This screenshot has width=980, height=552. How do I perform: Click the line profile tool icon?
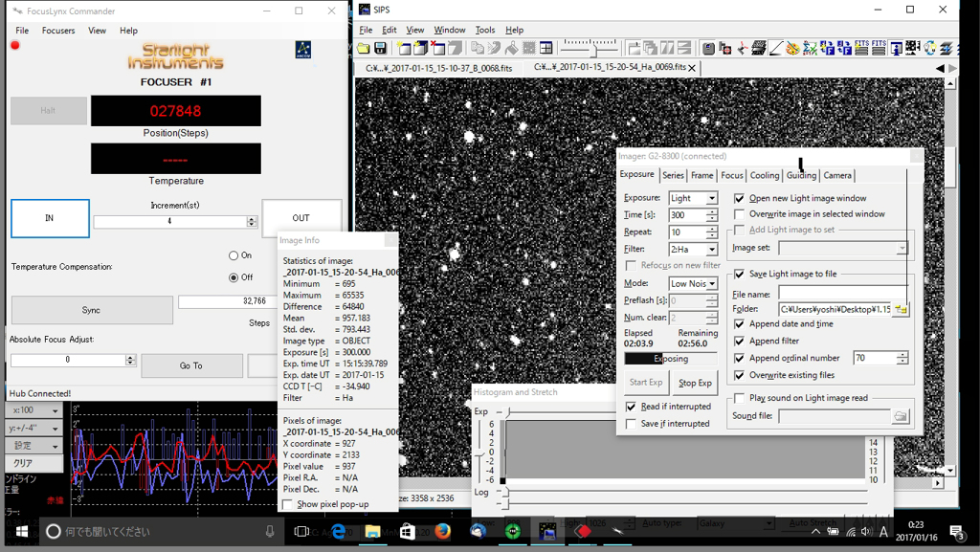(775, 48)
